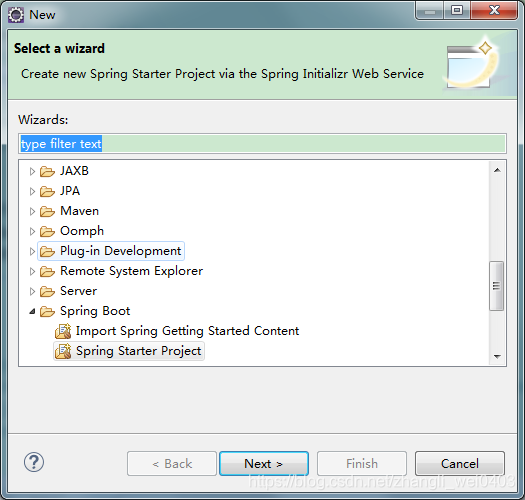The image size is (525, 500).
Task: Click the JPA folder icon
Action: pos(47,192)
